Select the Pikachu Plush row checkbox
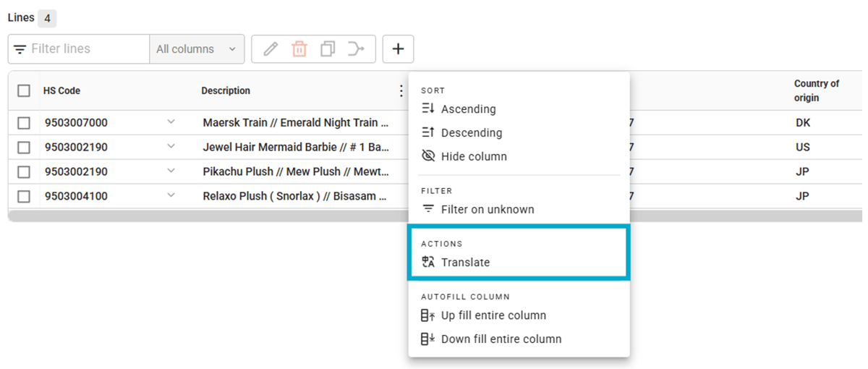 point(24,172)
